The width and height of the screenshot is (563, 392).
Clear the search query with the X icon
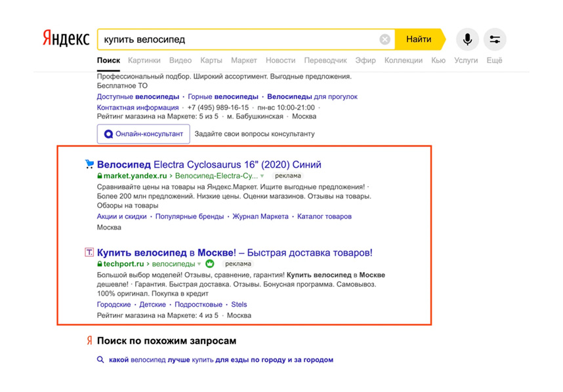[385, 39]
